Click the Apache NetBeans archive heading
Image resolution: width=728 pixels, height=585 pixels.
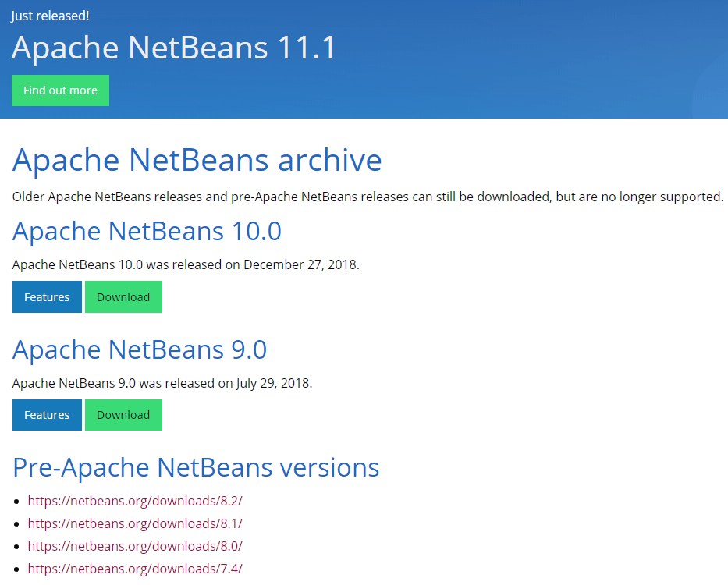point(197,161)
